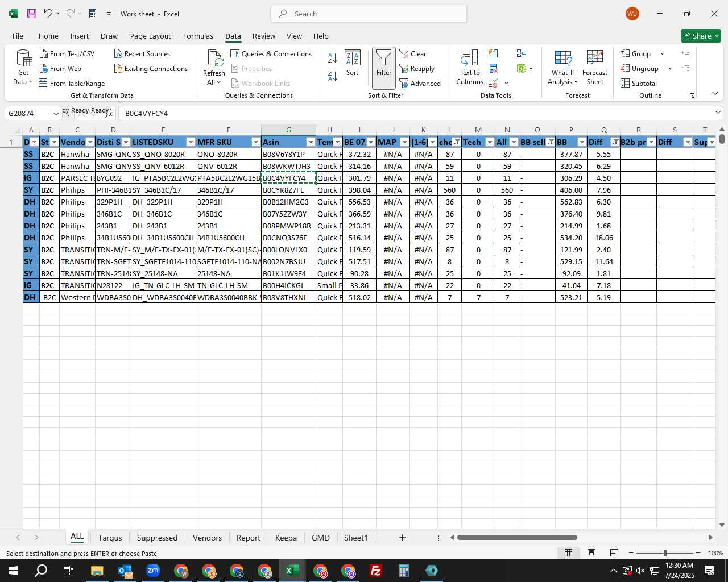This screenshot has height=582, width=728.
Task: Open filter dropdown for Tech column
Action: [x=490, y=142]
